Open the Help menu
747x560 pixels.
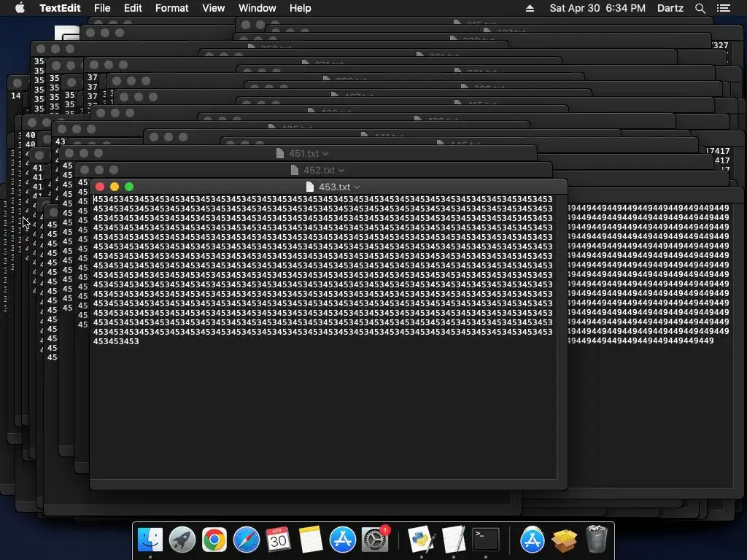pos(300,8)
